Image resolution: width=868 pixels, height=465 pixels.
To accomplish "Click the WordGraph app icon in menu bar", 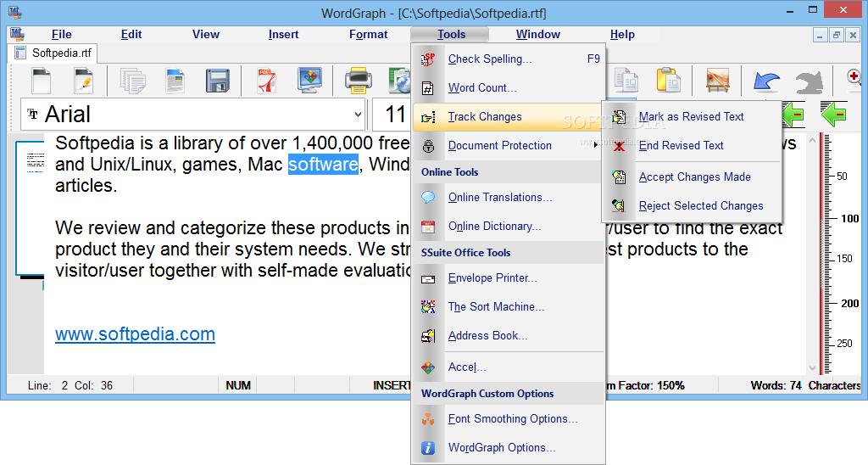I will (x=17, y=34).
